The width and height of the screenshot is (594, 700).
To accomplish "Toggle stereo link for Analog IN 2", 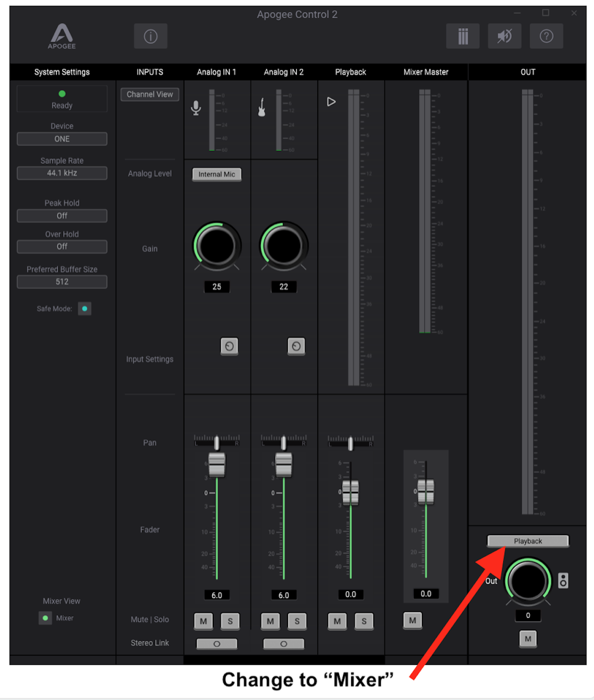I will coord(283,644).
